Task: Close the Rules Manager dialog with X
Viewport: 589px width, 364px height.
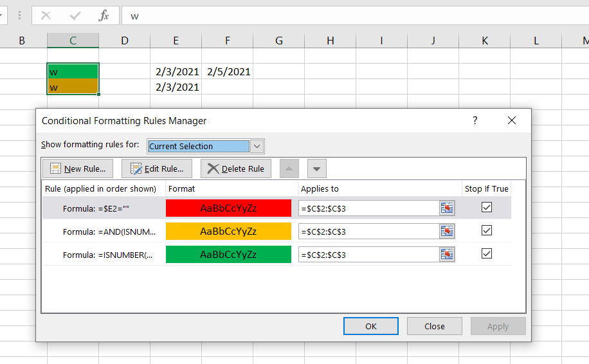Action: coord(512,120)
